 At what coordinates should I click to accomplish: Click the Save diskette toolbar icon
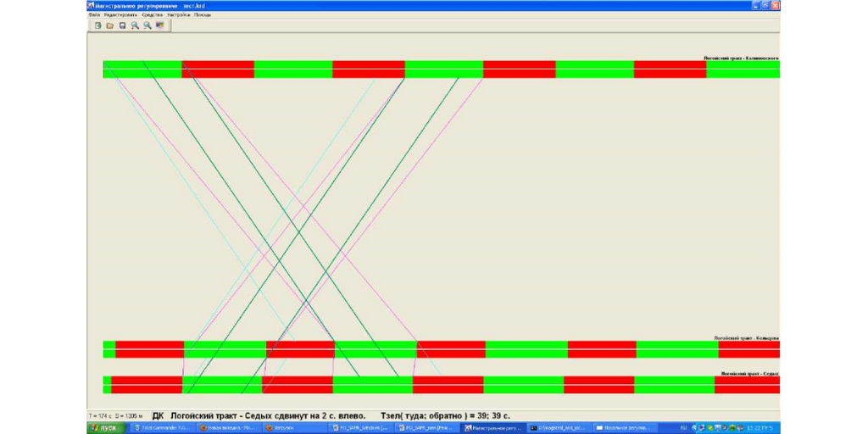pyautogui.click(x=123, y=25)
